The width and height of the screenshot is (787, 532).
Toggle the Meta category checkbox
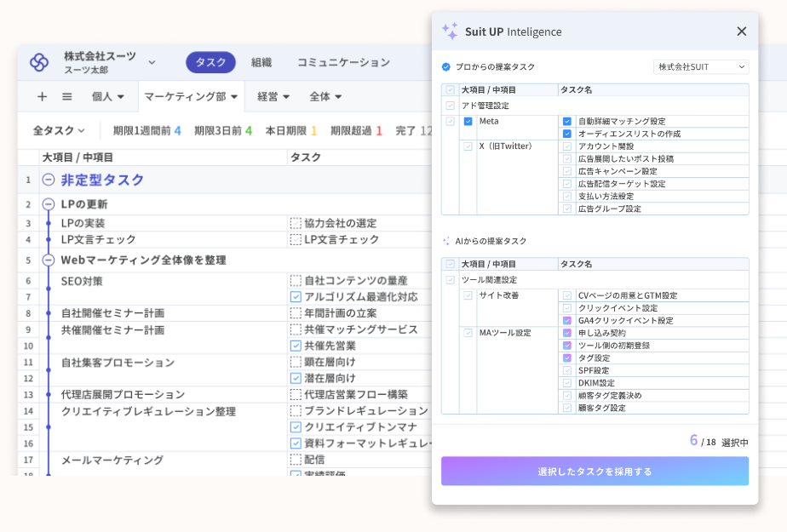pos(468,121)
